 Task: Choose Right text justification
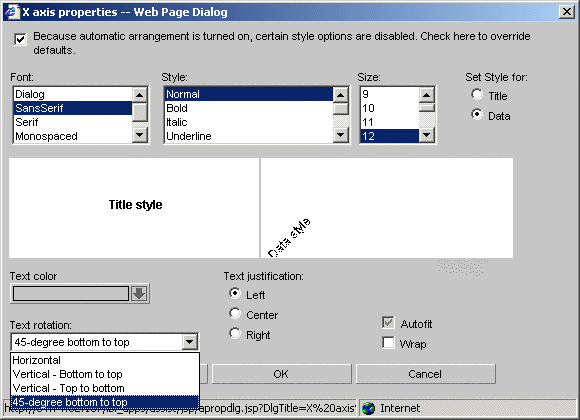pos(235,333)
